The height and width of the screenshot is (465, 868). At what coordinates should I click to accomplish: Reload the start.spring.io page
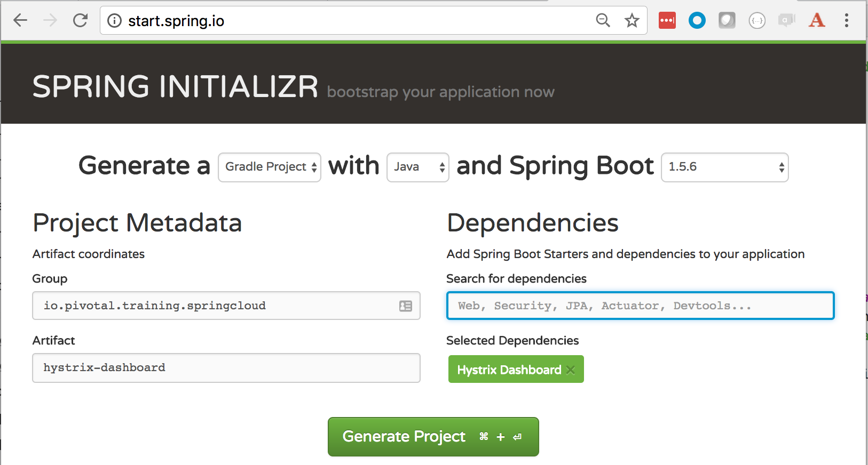[81, 21]
